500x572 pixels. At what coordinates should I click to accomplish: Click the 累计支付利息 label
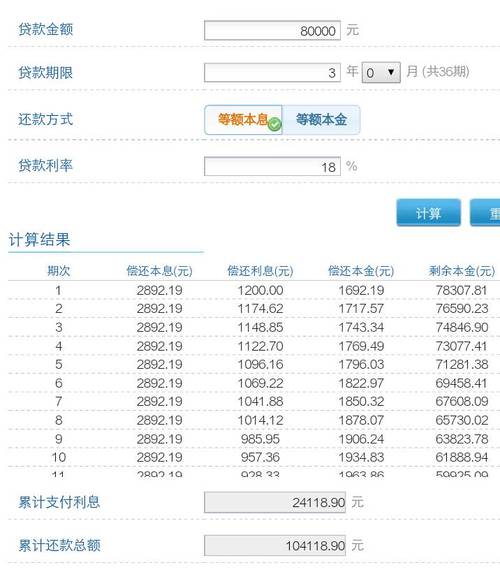tap(59, 502)
